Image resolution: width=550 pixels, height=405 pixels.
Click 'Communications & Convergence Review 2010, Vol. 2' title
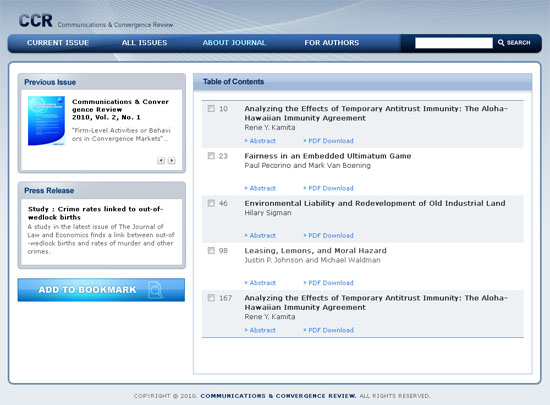click(x=120, y=109)
